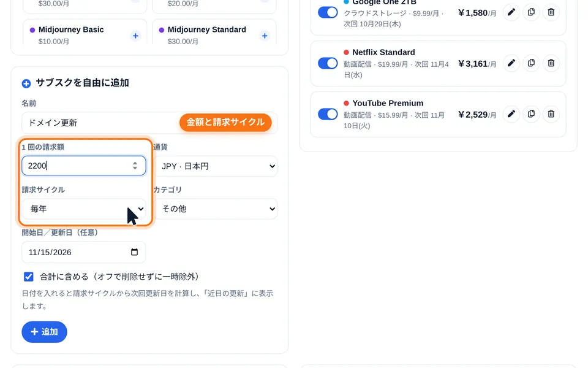Focus the 名前 field containing ドメイン更新
Screen dimensions: 588x368
[149, 123]
